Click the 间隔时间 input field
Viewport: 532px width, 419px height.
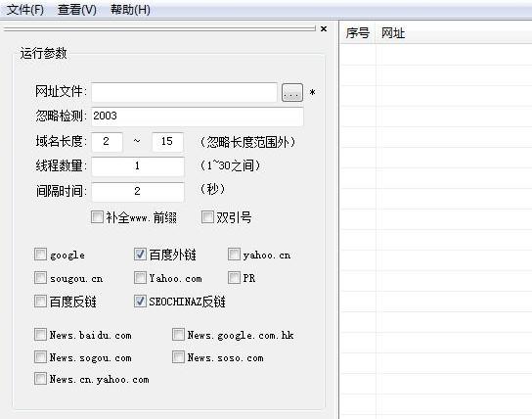138,191
